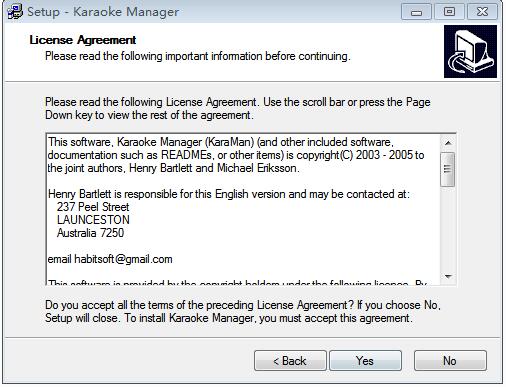
Task: Click the computer installer graphic in header
Action: (470, 52)
